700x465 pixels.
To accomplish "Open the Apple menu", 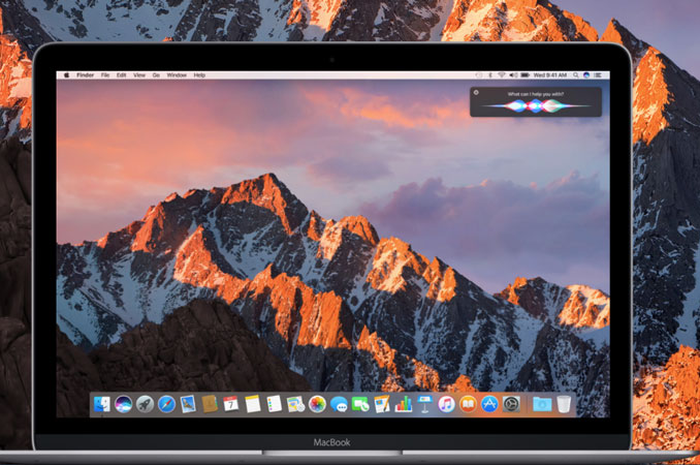I will click(x=66, y=75).
